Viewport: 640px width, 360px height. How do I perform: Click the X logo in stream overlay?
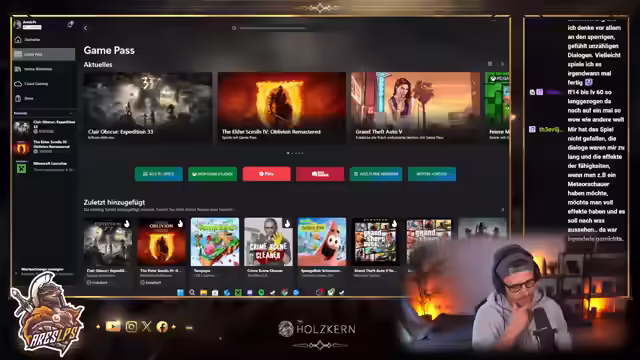pyautogui.click(x=147, y=326)
